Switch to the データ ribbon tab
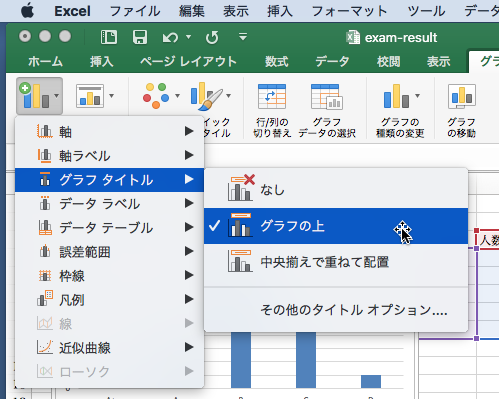Screen dimensions: 499x399 332,62
